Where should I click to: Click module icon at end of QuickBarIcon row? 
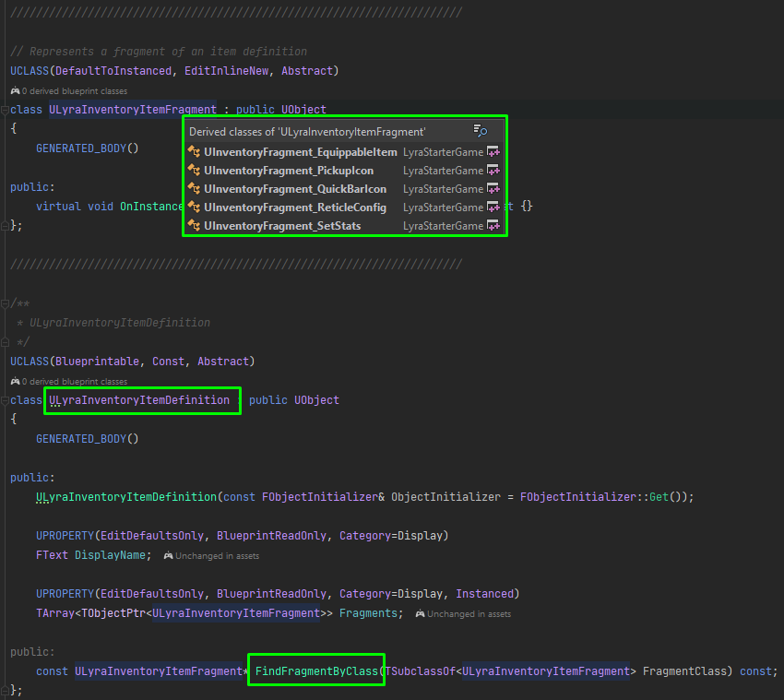click(493, 188)
